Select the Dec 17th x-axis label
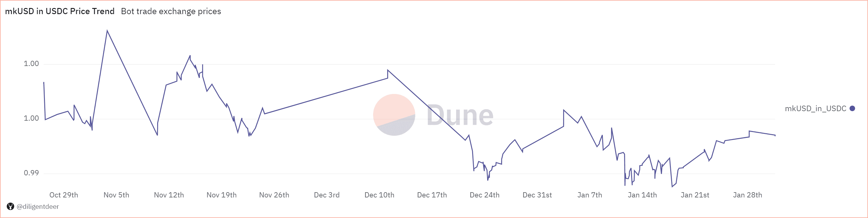This screenshot has height=218, width=868. (x=432, y=195)
